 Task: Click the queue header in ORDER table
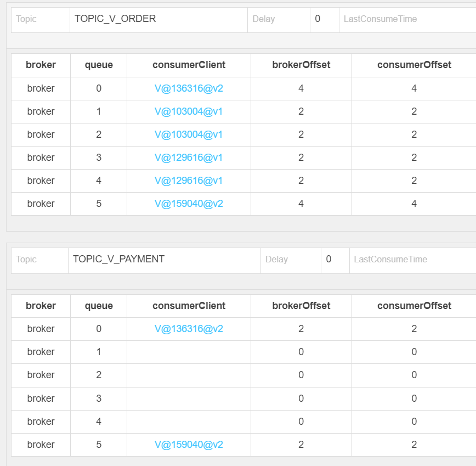(x=99, y=65)
